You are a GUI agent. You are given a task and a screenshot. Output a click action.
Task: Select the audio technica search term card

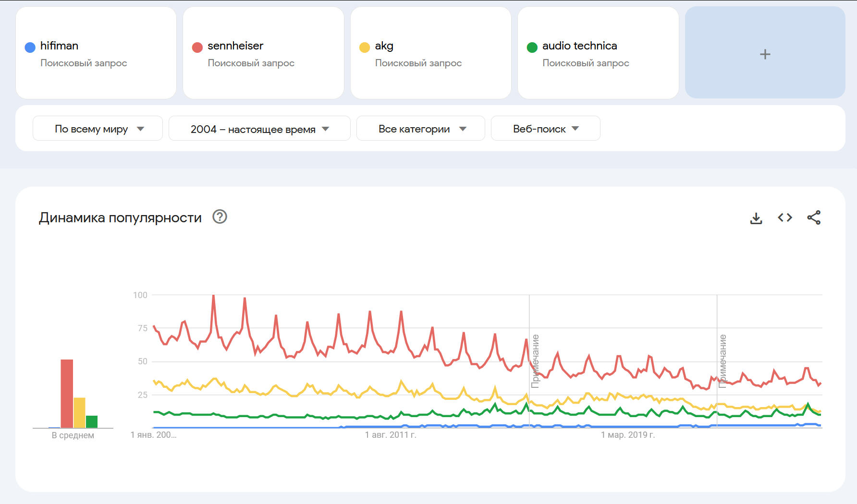(598, 53)
